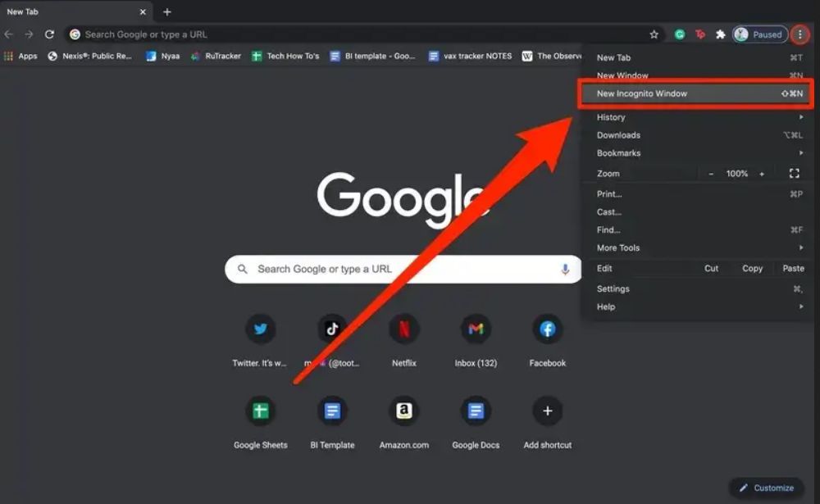Open the RuTracker bookmark
Image resolution: width=820 pixels, height=504 pixels.
point(216,56)
